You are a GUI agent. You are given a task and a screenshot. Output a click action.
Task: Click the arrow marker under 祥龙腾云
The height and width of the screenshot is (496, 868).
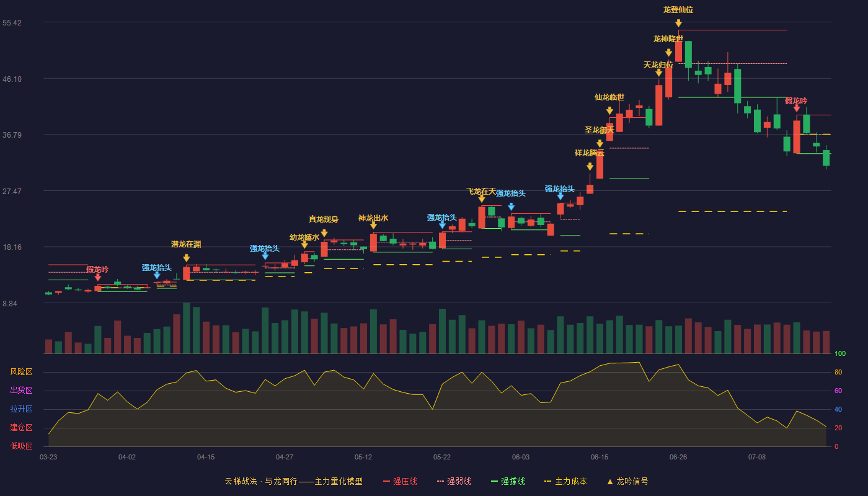pos(590,166)
